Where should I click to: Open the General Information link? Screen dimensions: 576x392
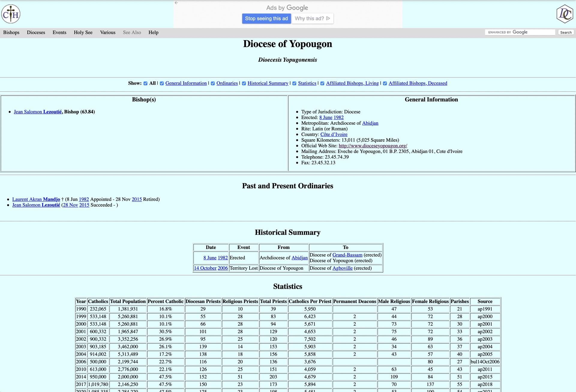[x=186, y=83]
